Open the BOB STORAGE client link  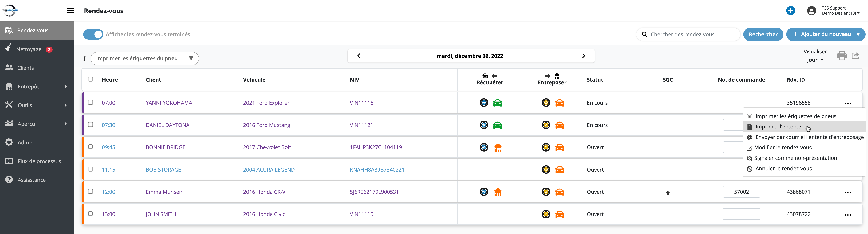[163, 170]
